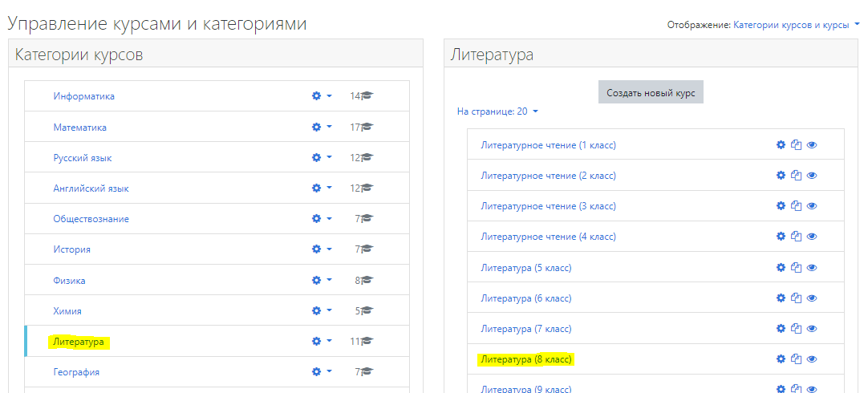Copy the Литература (7 класс) course
Screen dimensions: 868x393
pyautogui.click(x=796, y=329)
